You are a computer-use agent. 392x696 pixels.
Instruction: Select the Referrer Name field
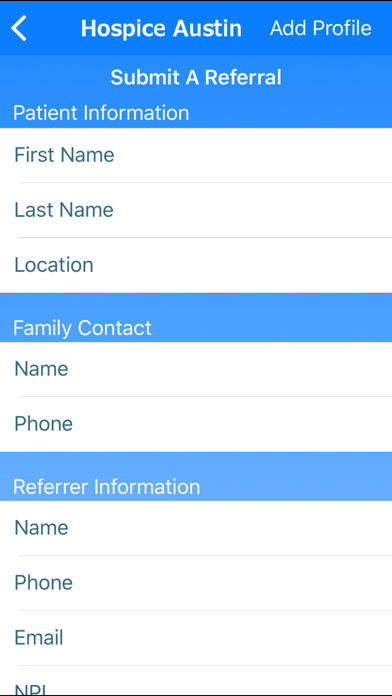click(x=196, y=528)
